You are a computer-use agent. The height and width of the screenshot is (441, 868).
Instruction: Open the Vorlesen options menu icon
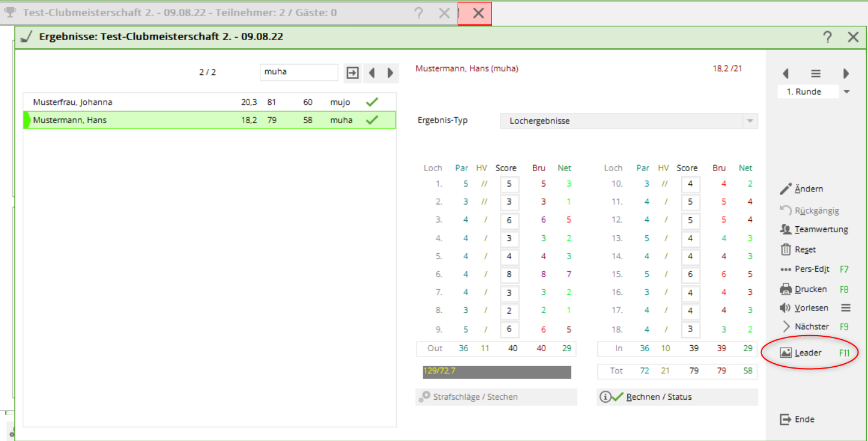pyautogui.click(x=846, y=308)
